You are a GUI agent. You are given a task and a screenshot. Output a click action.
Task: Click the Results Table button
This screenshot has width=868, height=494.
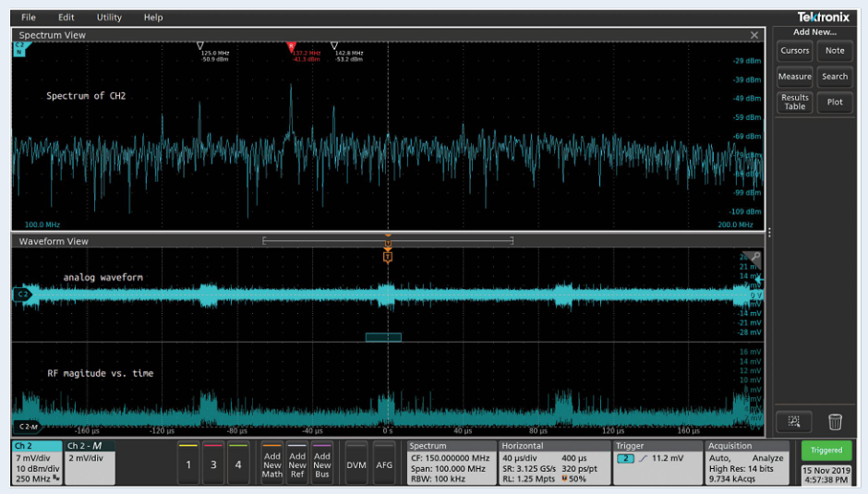[x=794, y=102]
